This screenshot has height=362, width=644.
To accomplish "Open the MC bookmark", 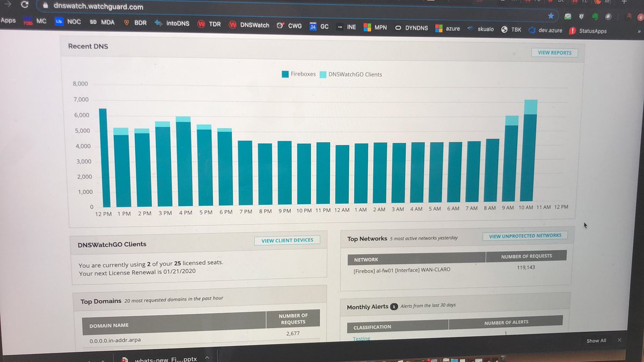I will click(x=36, y=21).
